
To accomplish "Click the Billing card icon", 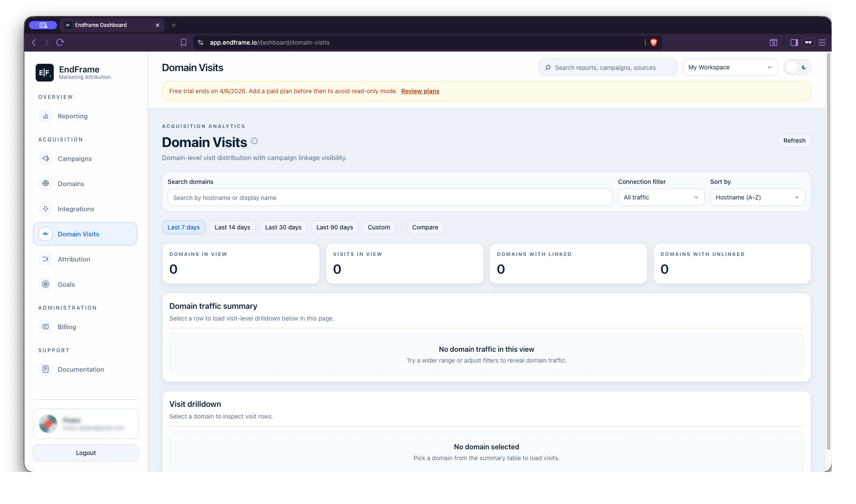I will point(46,327).
